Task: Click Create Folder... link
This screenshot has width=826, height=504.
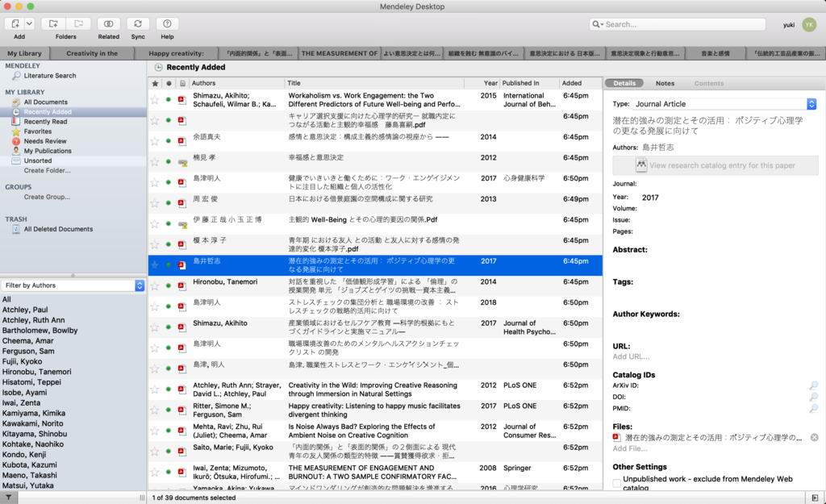Action: point(47,171)
